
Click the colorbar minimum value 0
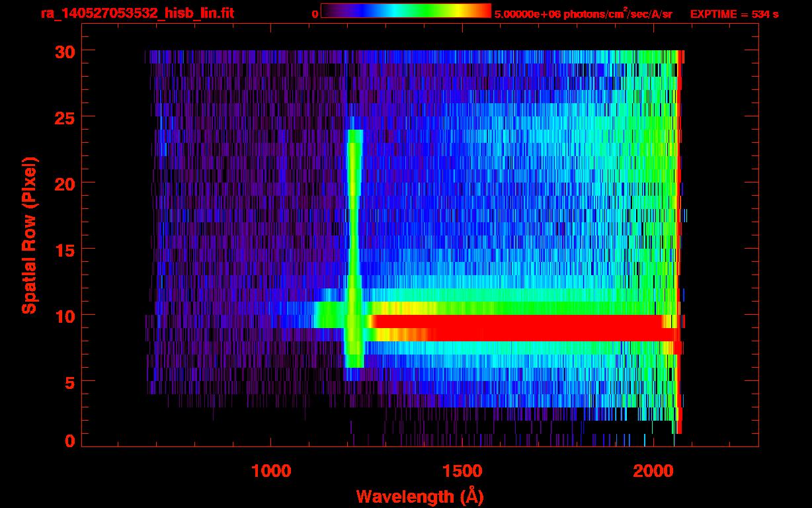[x=315, y=14]
